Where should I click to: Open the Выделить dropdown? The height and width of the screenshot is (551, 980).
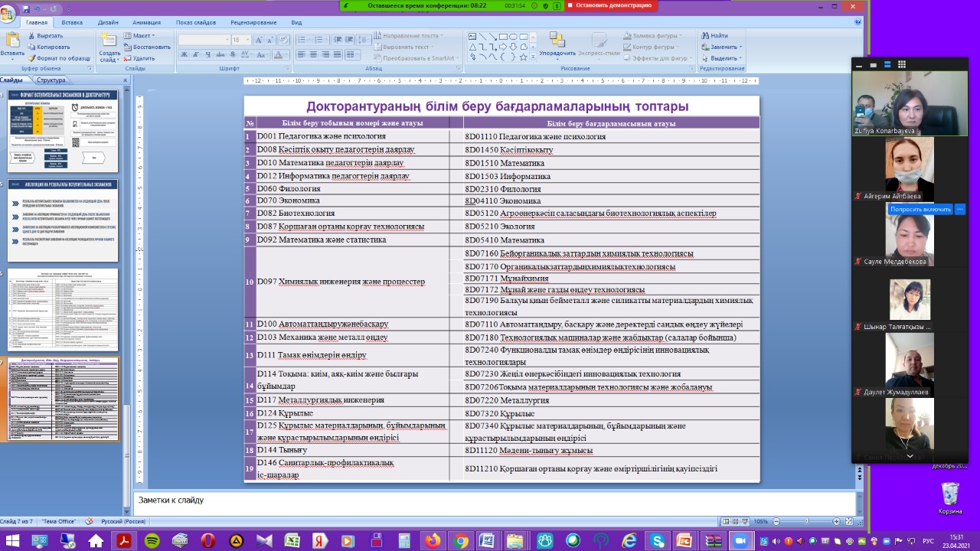click(x=721, y=58)
